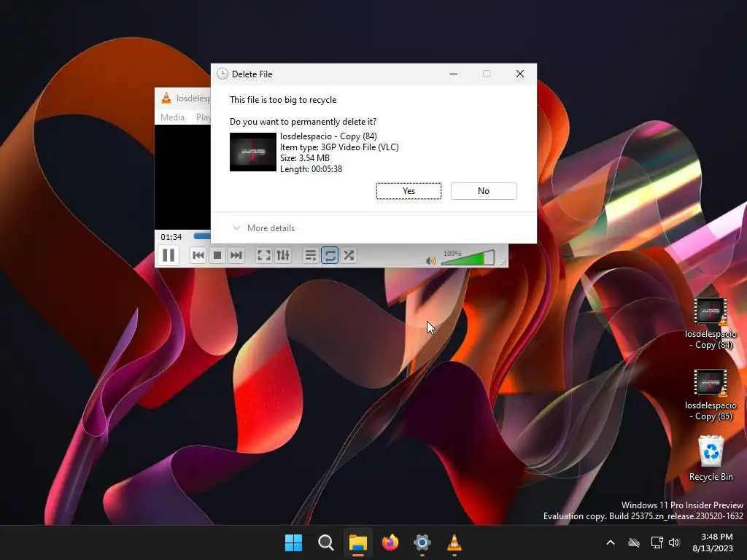Click the 'Length: 00:05:38' text
This screenshot has width=747, height=560.
click(311, 169)
